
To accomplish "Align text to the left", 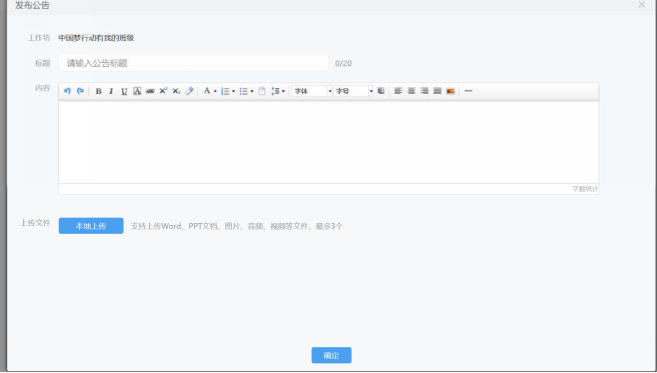I will point(398,91).
